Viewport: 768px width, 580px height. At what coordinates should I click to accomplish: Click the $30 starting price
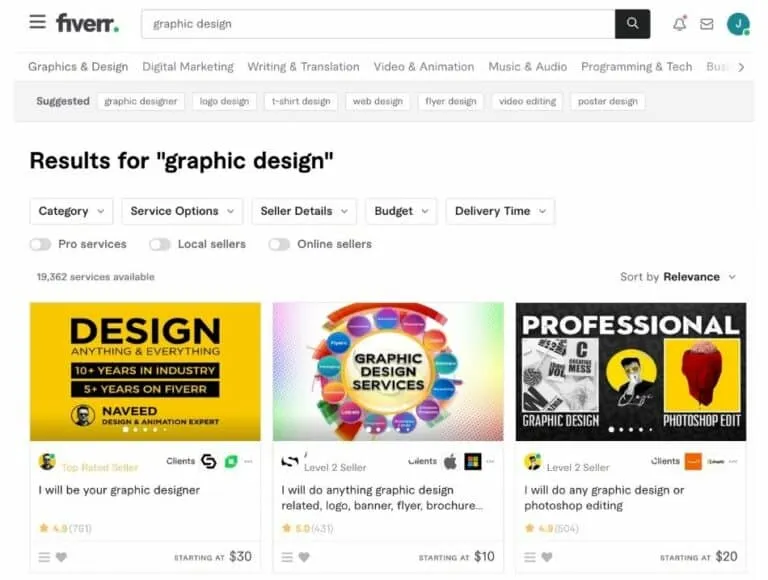[240, 557]
